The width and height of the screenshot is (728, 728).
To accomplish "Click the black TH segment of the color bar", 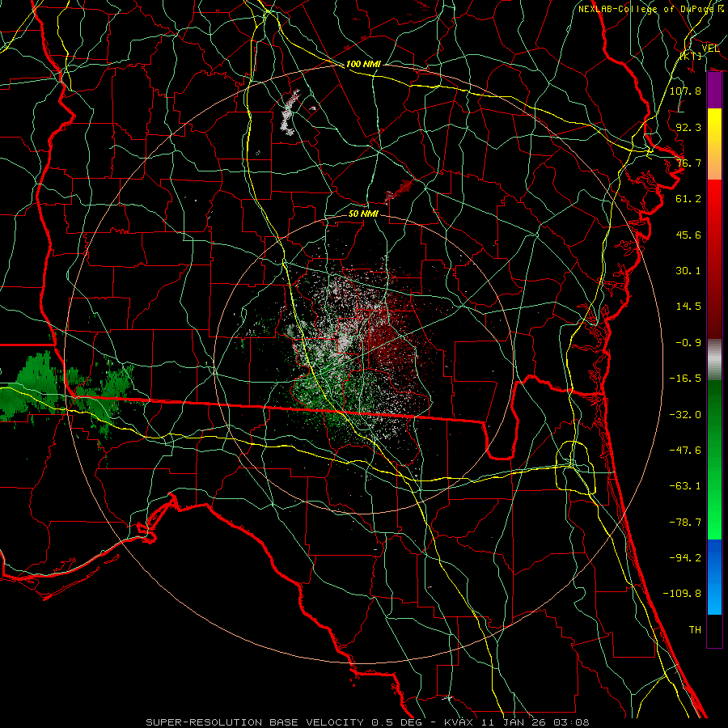I will 714,631.
